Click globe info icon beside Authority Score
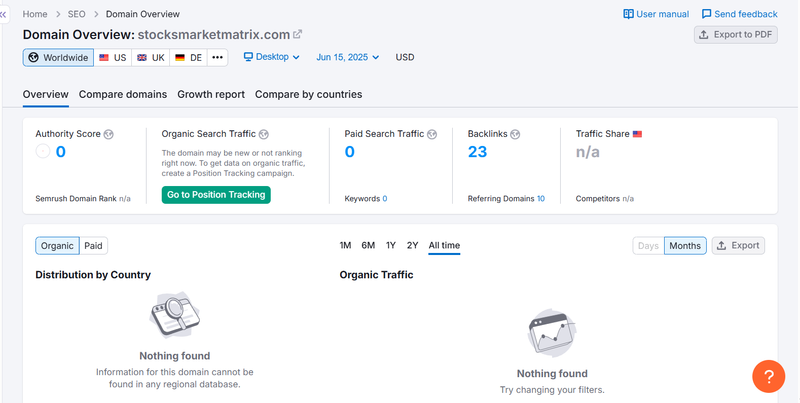The width and height of the screenshot is (800, 403). (108, 134)
